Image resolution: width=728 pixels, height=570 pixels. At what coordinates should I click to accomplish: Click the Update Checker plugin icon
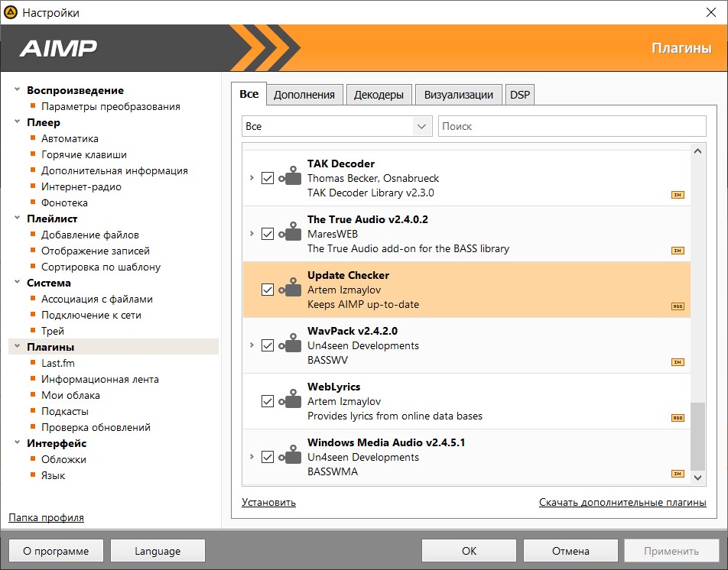290,290
